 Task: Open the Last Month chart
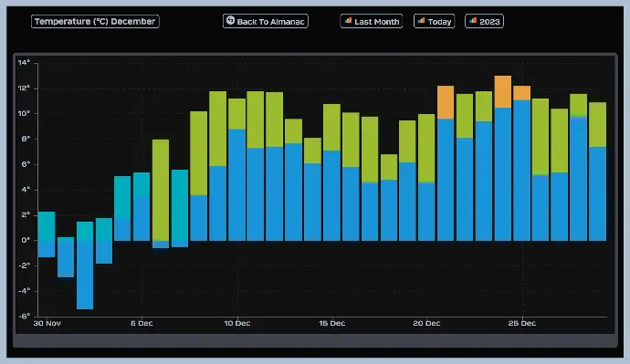coord(372,21)
